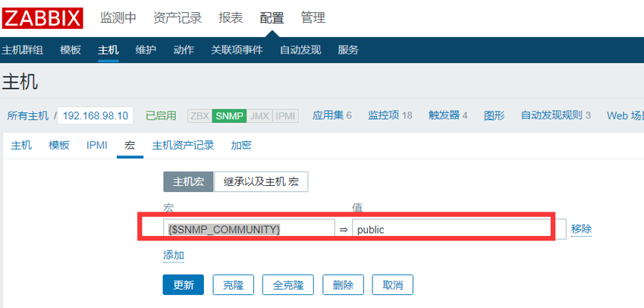Open 监控项 18 link
This screenshot has height=308, width=644.
point(390,115)
